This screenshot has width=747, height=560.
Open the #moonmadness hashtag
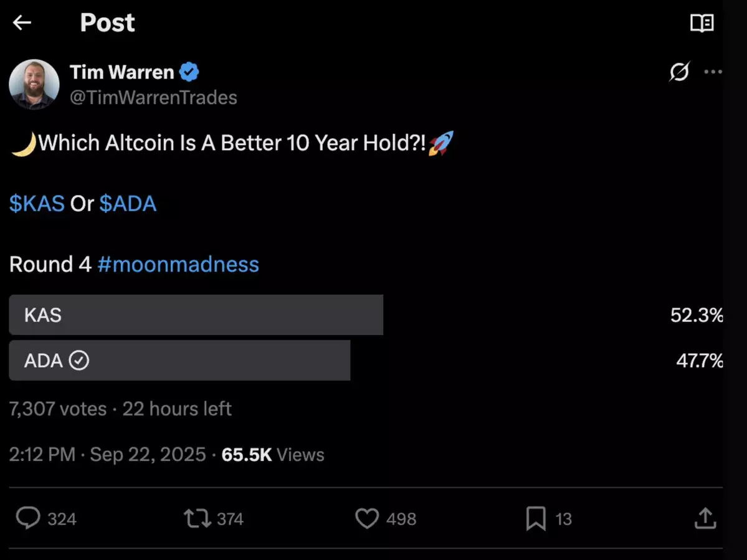(x=178, y=264)
